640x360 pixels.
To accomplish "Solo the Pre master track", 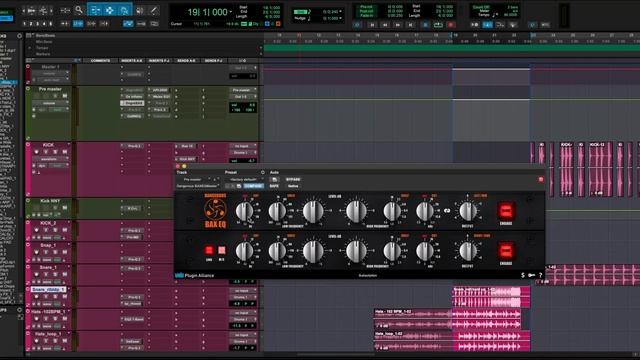I will pos(55,96).
